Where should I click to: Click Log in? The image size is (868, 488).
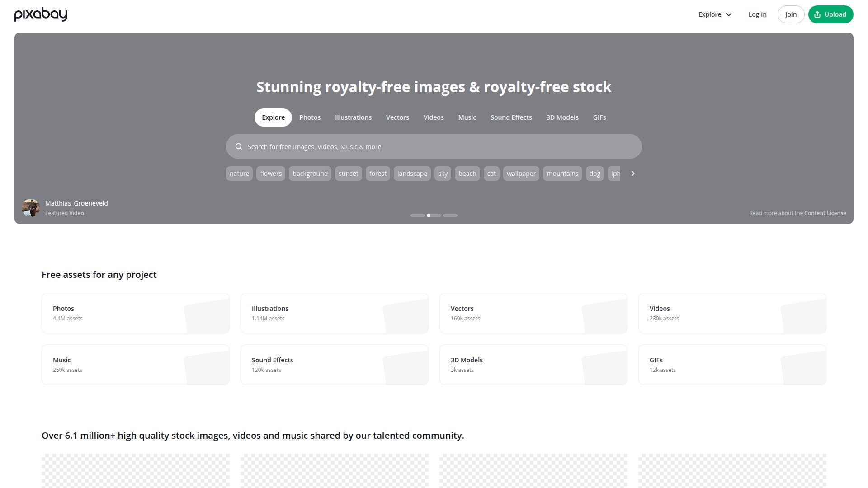click(757, 14)
